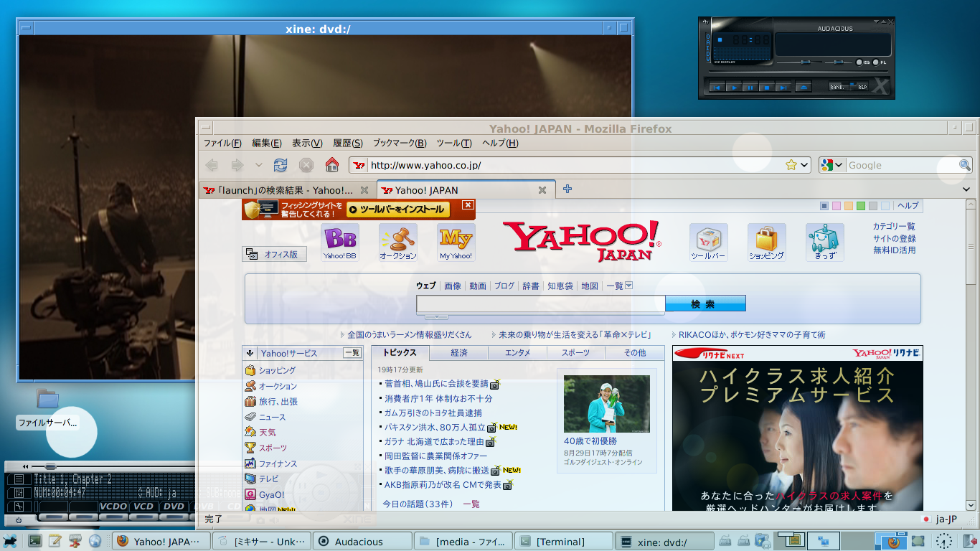Select the ブログ search type
The image size is (980, 551).
504,286
